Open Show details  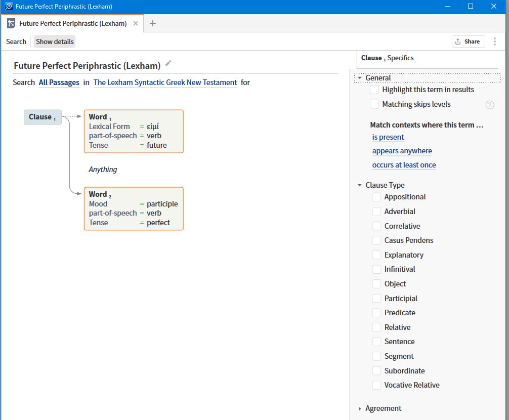pos(54,41)
